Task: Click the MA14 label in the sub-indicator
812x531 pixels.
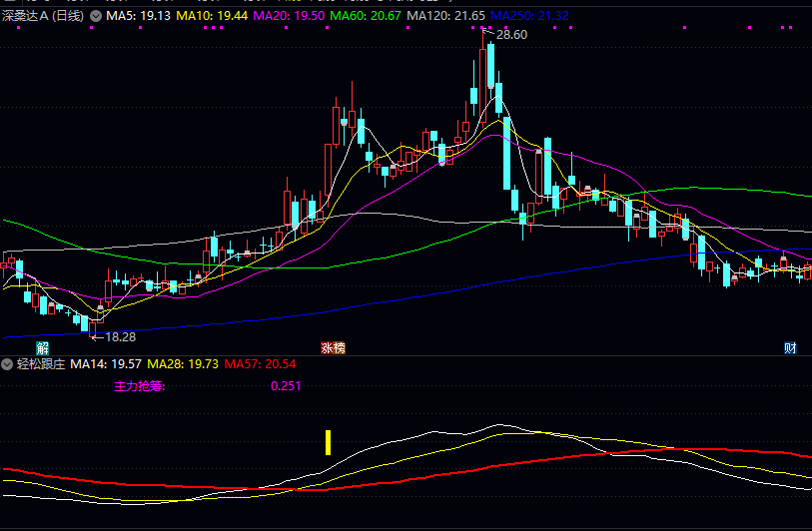Action: point(106,364)
